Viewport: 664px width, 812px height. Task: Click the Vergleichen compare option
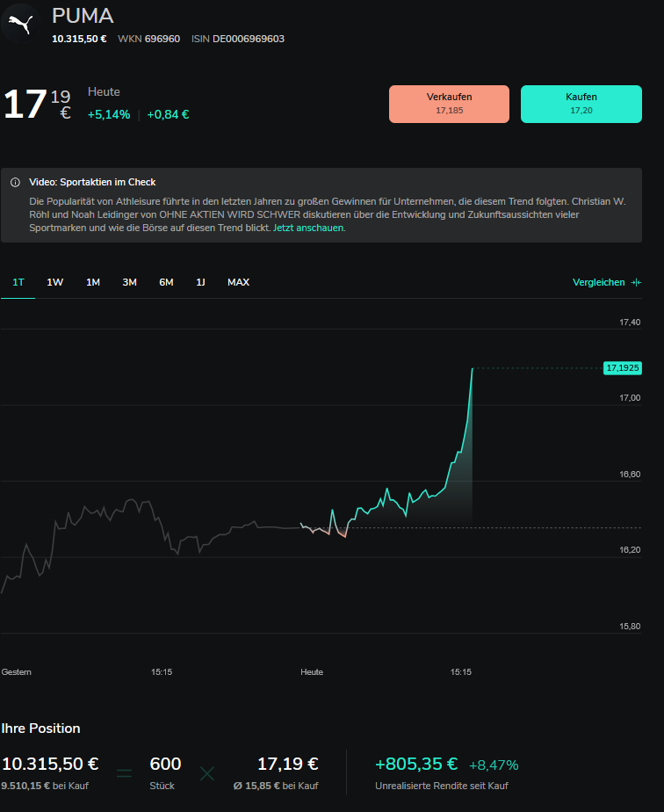pyautogui.click(x=598, y=283)
